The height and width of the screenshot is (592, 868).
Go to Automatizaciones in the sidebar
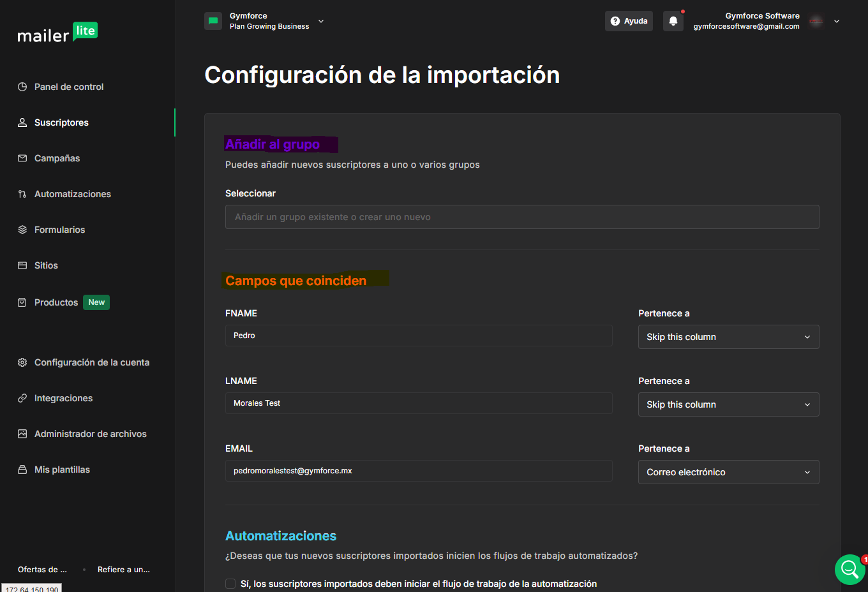(72, 194)
